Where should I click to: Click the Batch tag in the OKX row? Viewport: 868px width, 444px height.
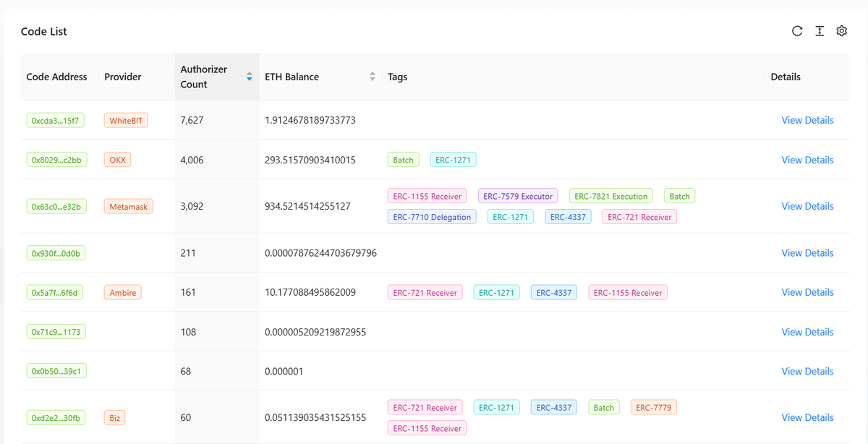(403, 160)
